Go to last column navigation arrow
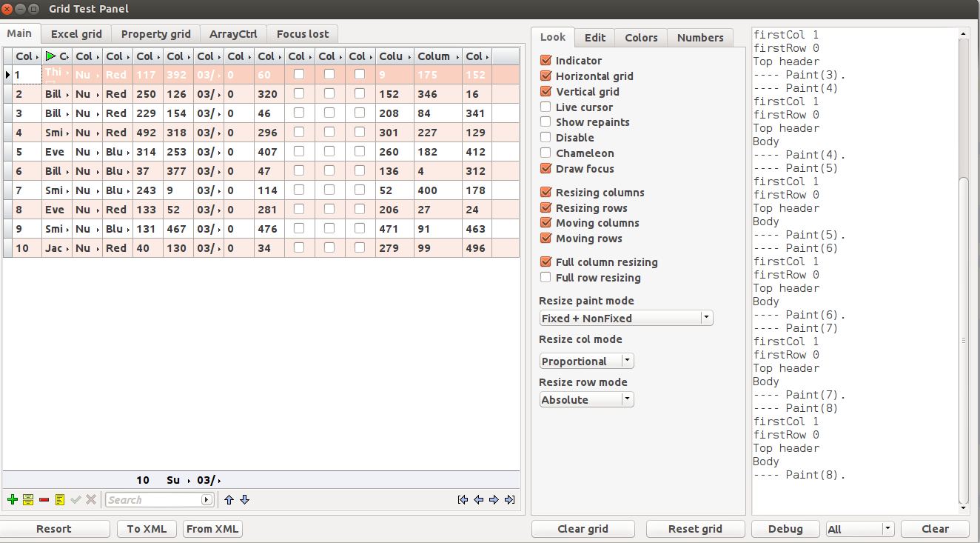The image size is (980, 543). coord(509,500)
